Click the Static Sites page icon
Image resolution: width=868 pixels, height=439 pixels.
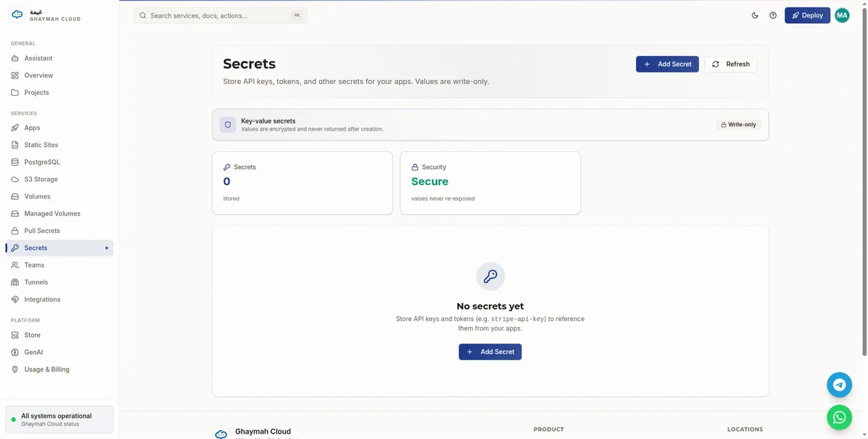15,145
